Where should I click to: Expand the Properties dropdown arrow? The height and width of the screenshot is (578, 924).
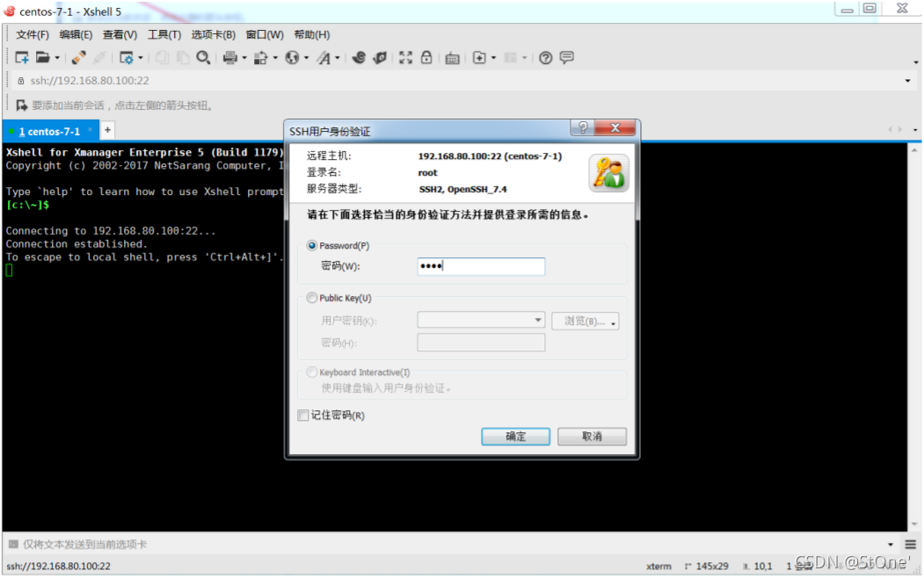pyautogui.click(x=141, y=58)
